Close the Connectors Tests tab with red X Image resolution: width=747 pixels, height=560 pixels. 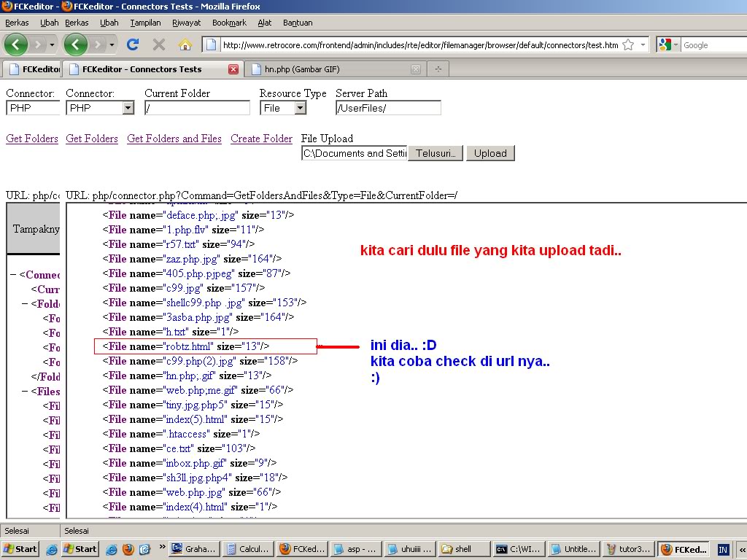point(233,69)
